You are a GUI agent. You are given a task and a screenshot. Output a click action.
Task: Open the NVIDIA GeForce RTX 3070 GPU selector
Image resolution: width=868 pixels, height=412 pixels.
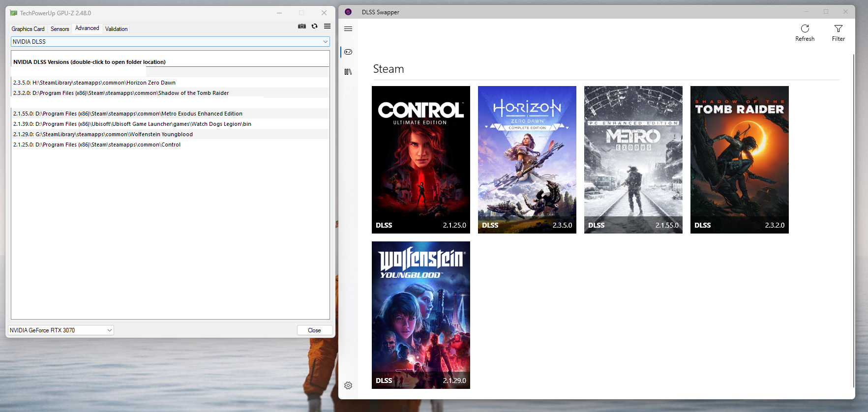tap(61, 330)
